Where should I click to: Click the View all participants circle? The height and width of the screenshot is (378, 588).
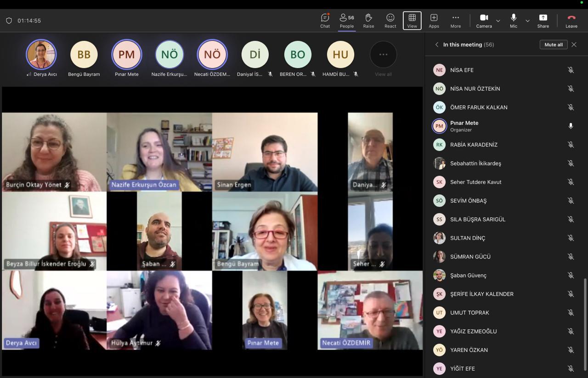(x=383, y=55)
